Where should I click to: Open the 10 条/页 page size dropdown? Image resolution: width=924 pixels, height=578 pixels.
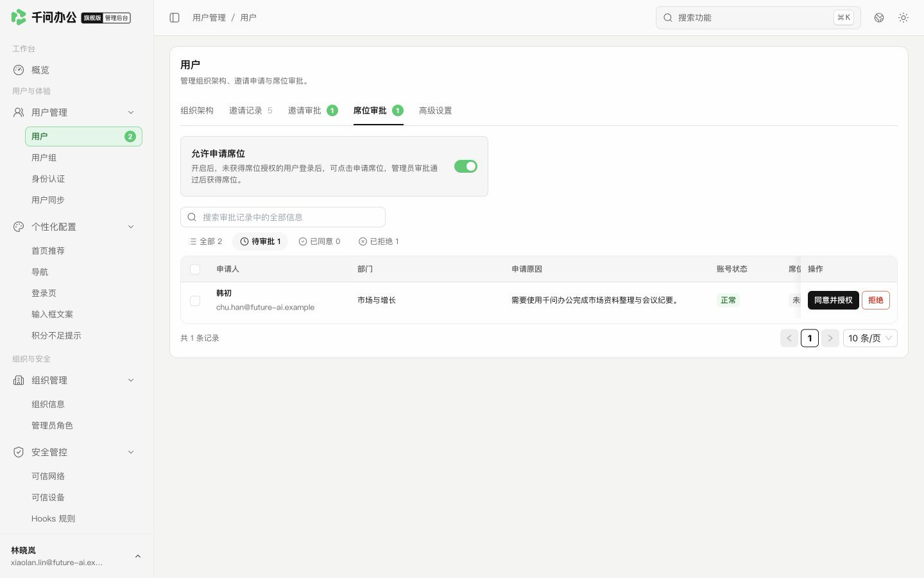[870, 338]
